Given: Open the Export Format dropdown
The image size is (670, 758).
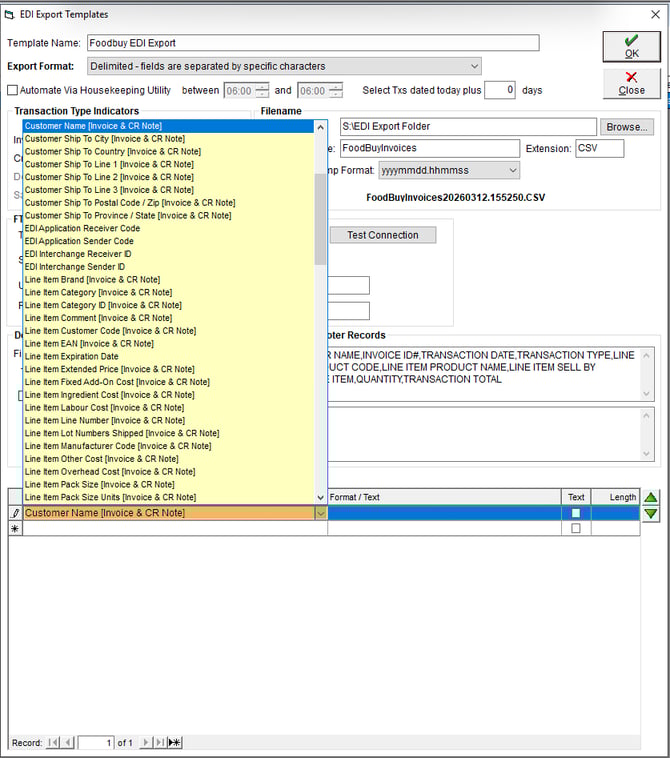Looking at the screenshot, I should point(475,66).
